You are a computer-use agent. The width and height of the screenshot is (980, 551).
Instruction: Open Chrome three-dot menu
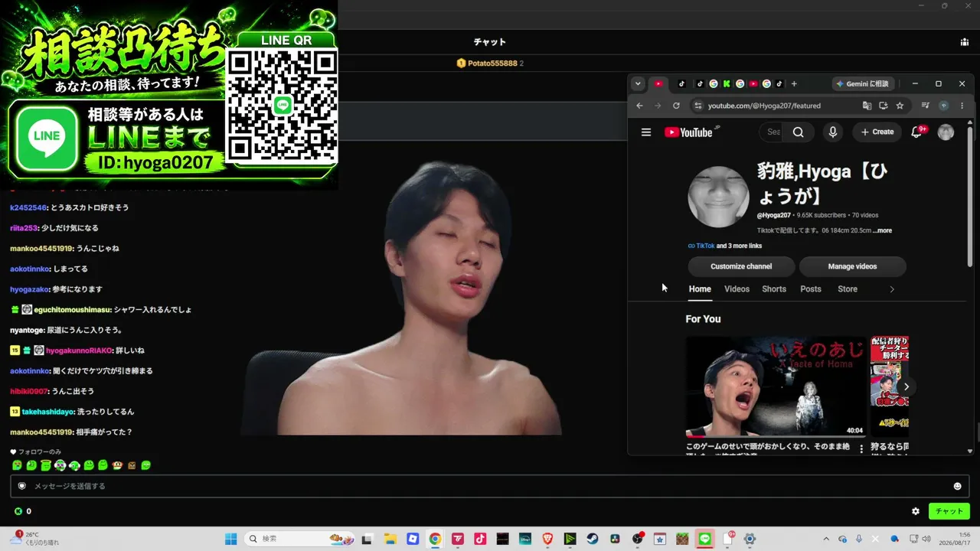click(x=962, y=106)
